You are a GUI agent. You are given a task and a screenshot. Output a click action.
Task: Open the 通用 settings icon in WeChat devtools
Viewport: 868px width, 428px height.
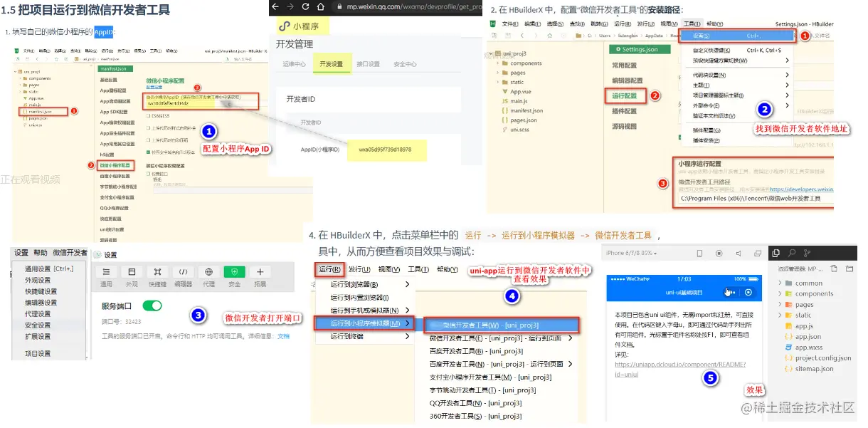[106, 272]
